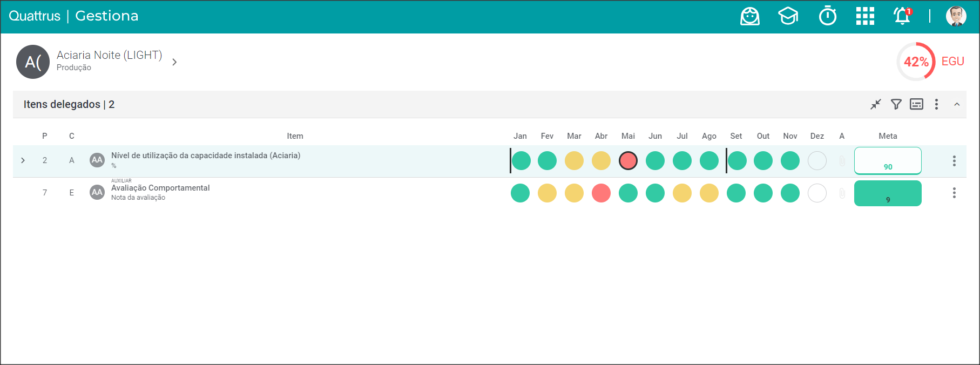Expand the Aciaria Noite breadcrumb arrow
The height and width of the screenshot is (365, 980).
(174, 62)
